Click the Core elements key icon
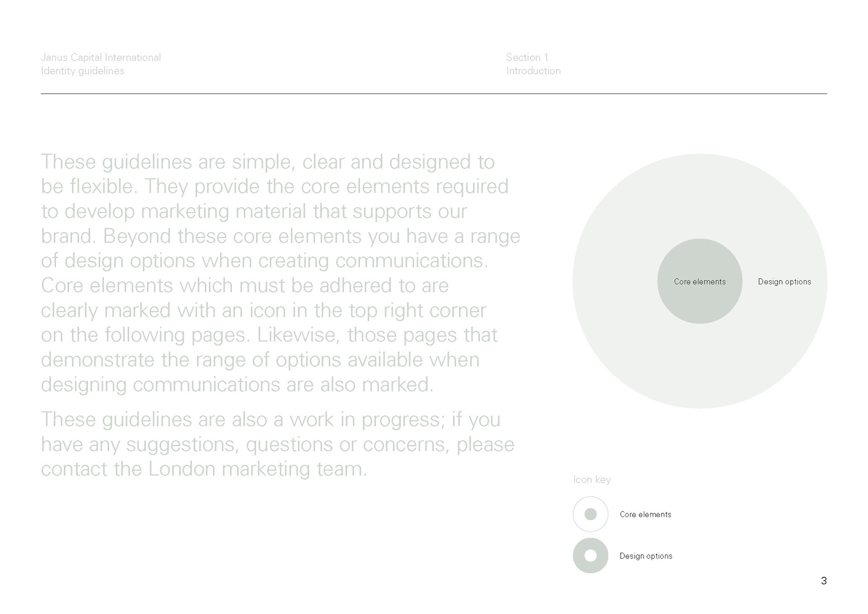Screen dimensions: 868x614 coord(590,514)
